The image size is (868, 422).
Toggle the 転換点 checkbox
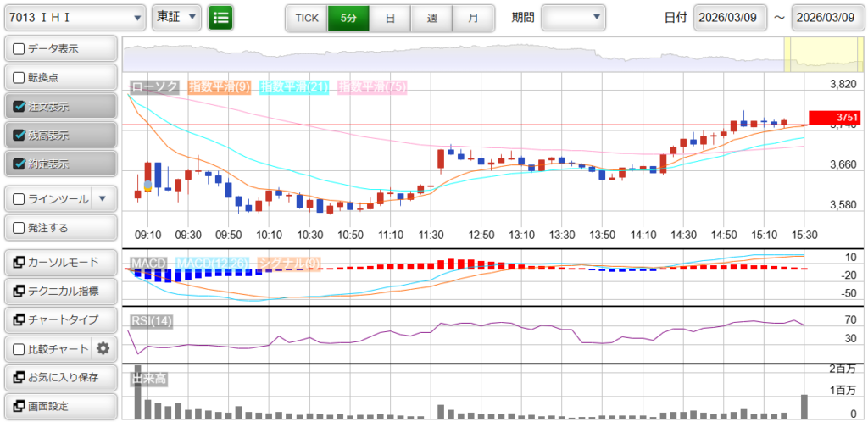coord(19,78)
